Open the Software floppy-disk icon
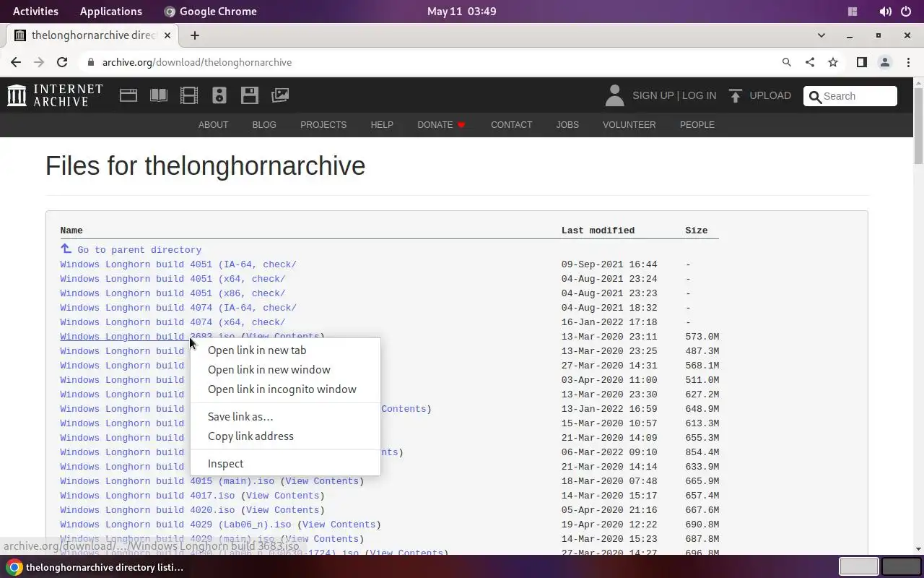Screen dimensions: 924x578 (x=250, y=95)
